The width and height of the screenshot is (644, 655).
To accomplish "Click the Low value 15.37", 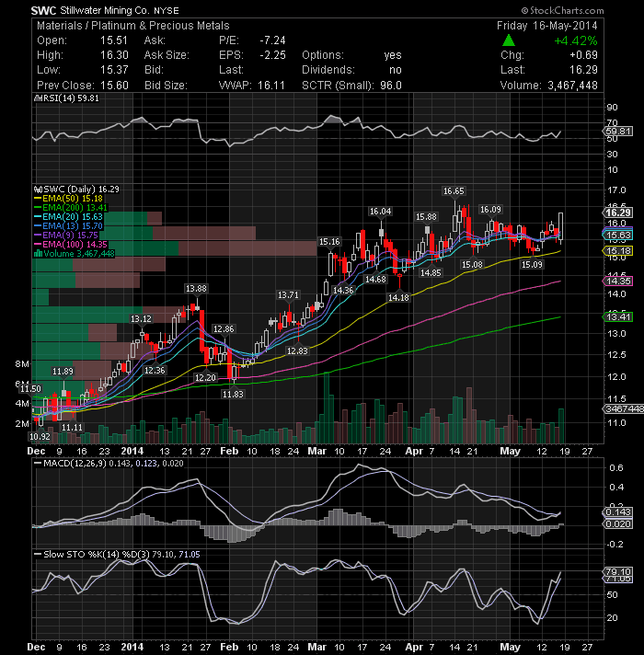I will 114,70.
